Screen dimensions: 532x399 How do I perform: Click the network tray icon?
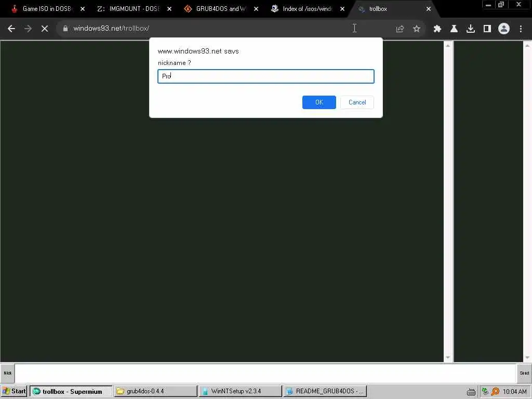pos(485,392)
